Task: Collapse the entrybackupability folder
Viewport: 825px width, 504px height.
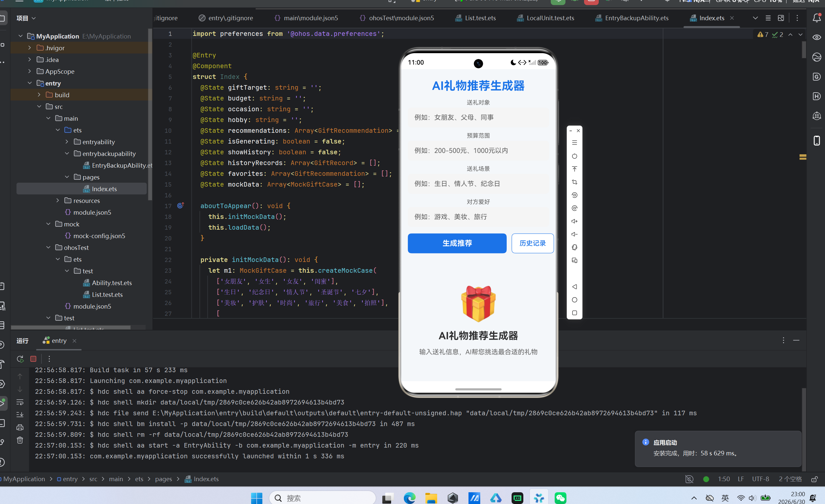Action: (x=67, y=153)
